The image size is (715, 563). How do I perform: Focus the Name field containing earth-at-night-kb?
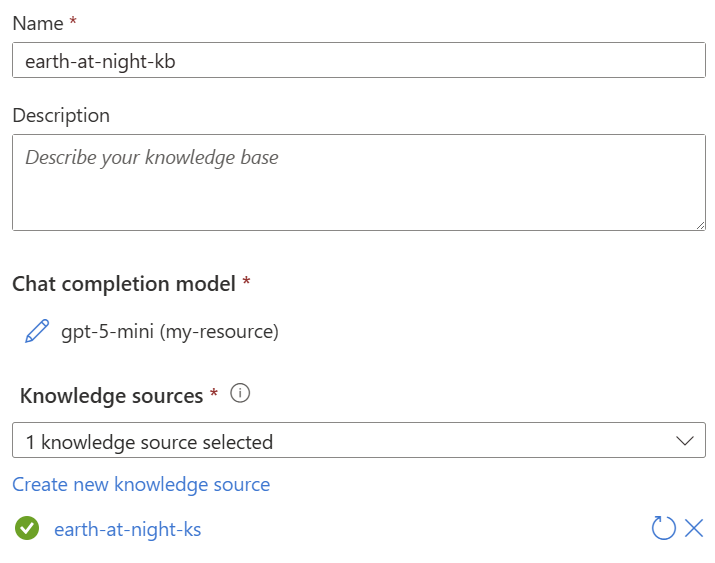coord(359,60)
